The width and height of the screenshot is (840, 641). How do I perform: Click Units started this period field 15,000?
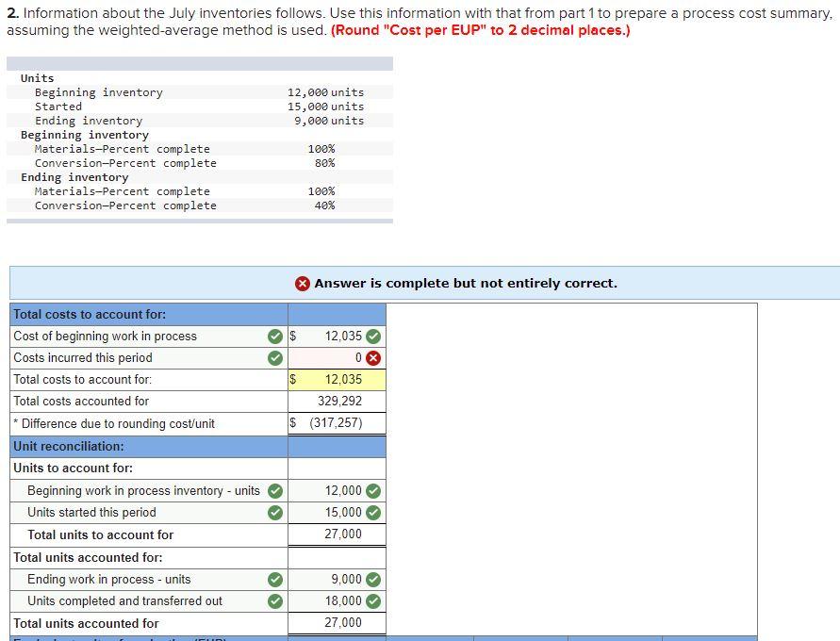pyautogui.click(x=337, y=513)
